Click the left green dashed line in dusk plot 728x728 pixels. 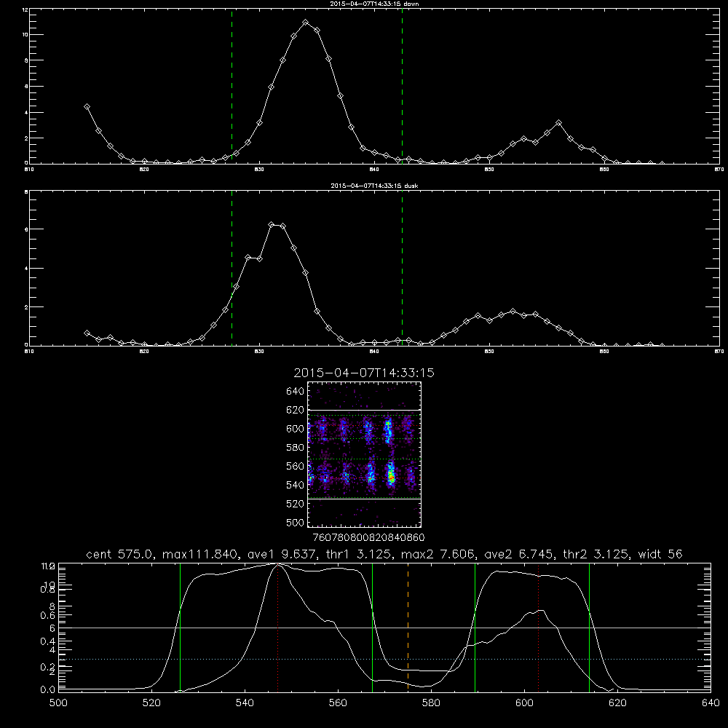pos(232,268)
